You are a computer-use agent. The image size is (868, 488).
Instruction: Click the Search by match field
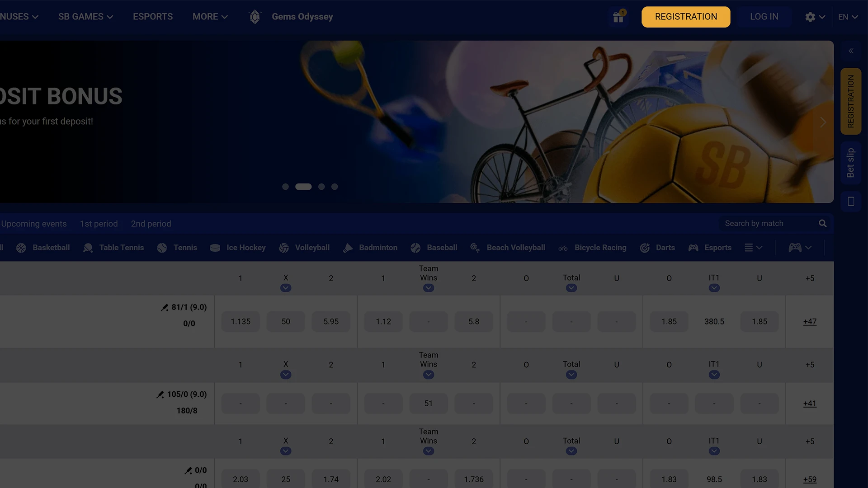769,223
